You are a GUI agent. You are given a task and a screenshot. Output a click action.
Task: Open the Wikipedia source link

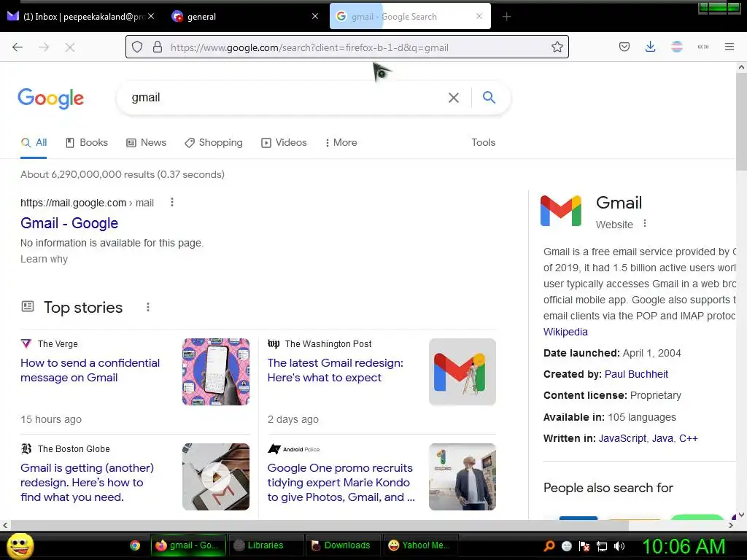(565, 332)
